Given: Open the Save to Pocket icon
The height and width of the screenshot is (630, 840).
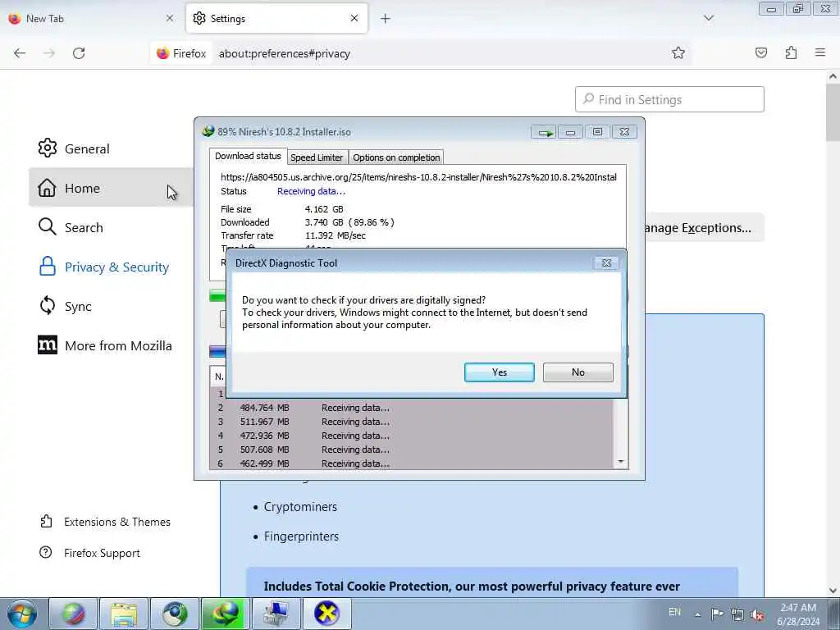Looking at the screenshot, I should tap(761, 52).
